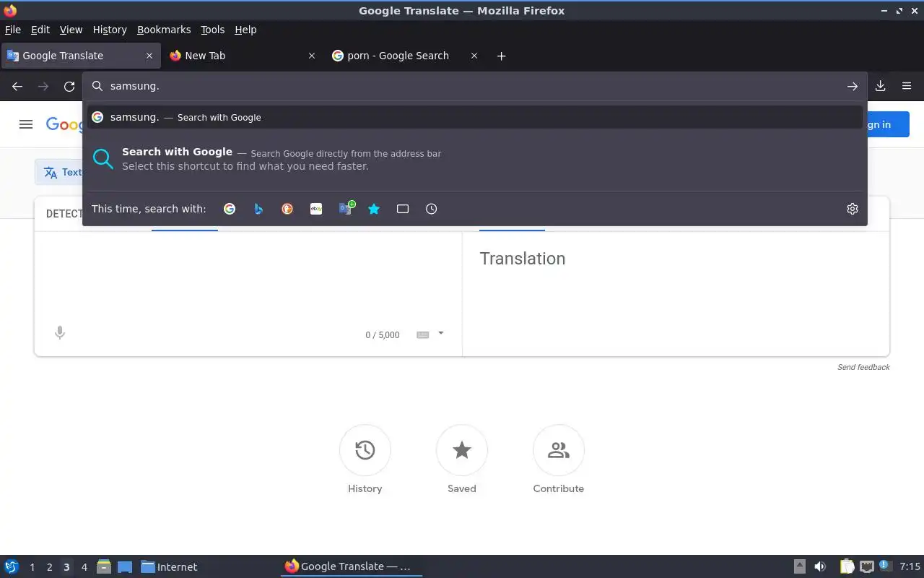Open Google Translate main hamburger menu
924x578 pixels.
26,124
